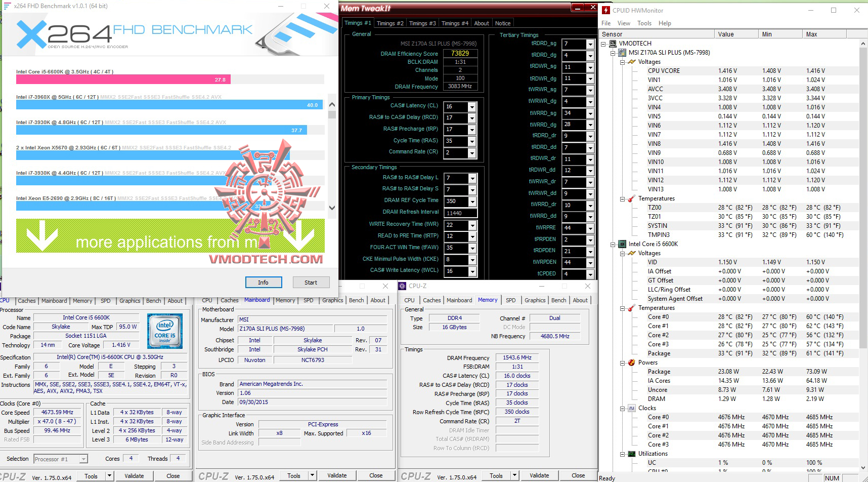Click the Info button in x264 FHD Benchmark

(263, 283)
